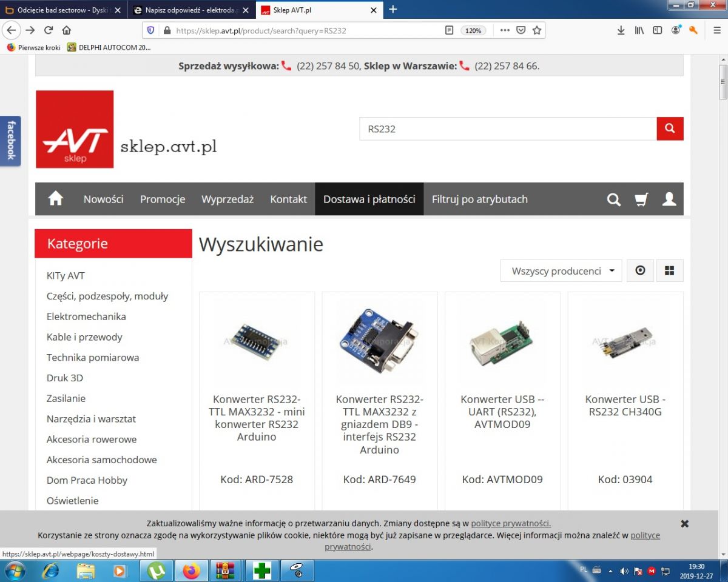Open the home icon in navigation bar
Screen dimensions: 728x582
(56, 199)
